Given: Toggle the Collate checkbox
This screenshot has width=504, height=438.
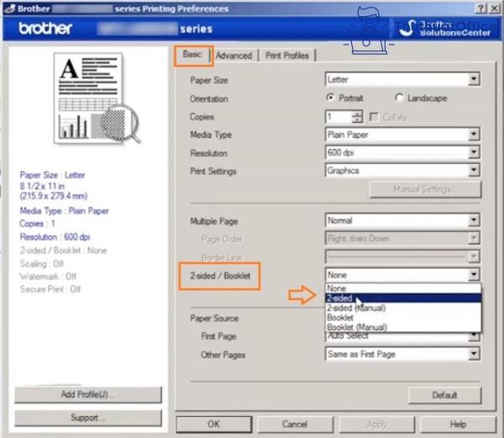Looking at the screenshot, I should (x=374, y=117).
